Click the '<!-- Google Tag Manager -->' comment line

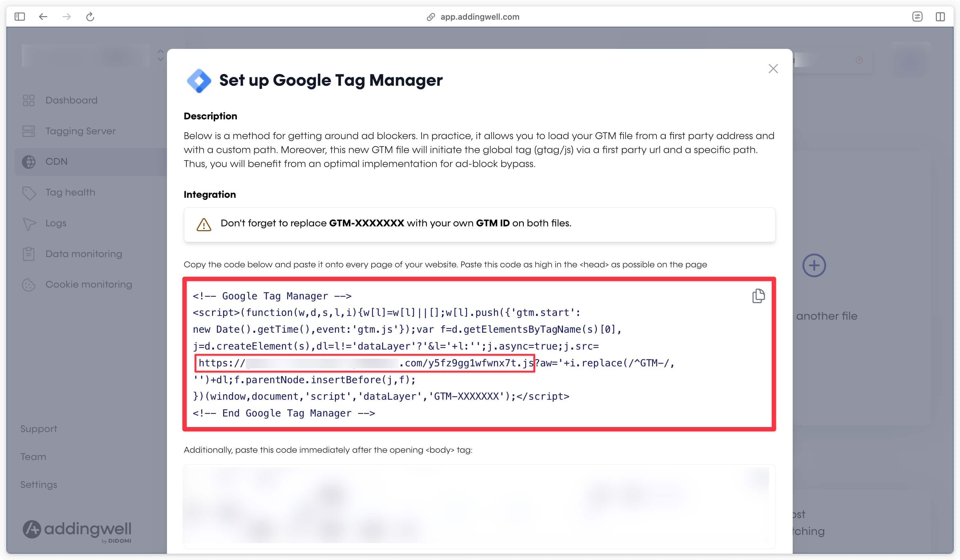click(x=272, y=296)
